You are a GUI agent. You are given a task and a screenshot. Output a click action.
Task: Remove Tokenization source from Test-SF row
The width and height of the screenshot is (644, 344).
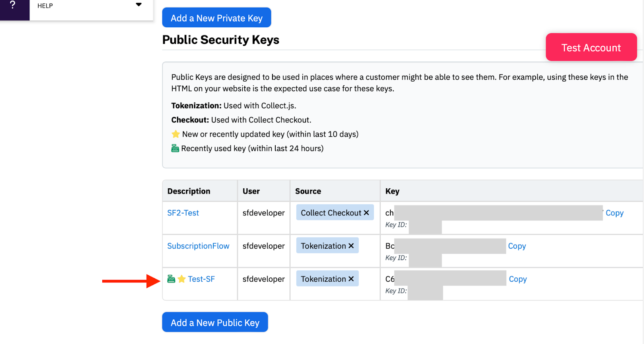(x=351, y=279)
